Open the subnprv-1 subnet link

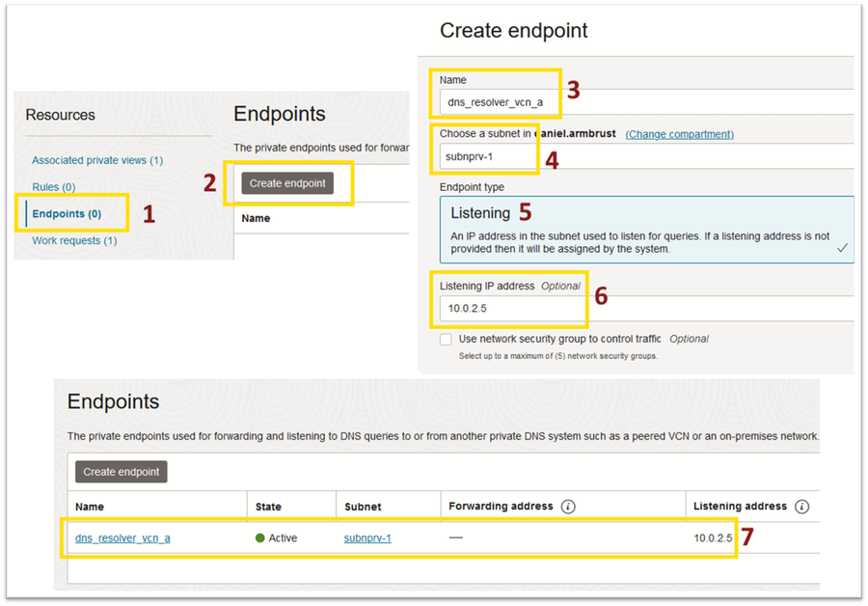[x=367, y=537]
